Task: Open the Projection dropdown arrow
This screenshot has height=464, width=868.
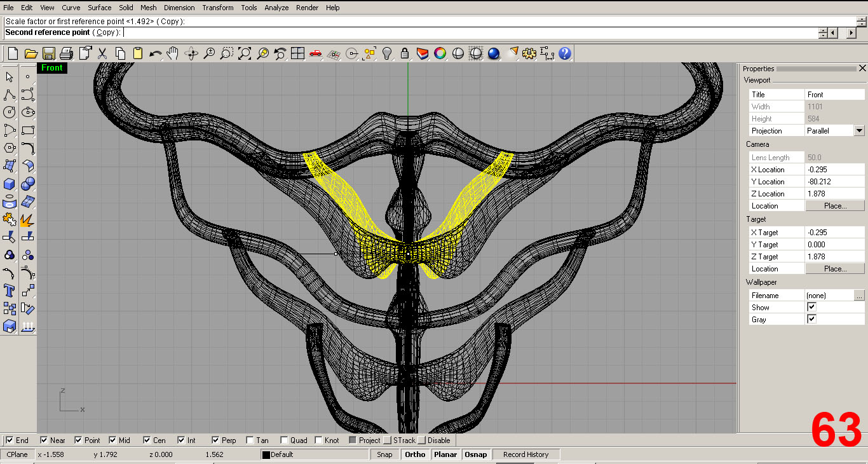Action: point(859,130)
